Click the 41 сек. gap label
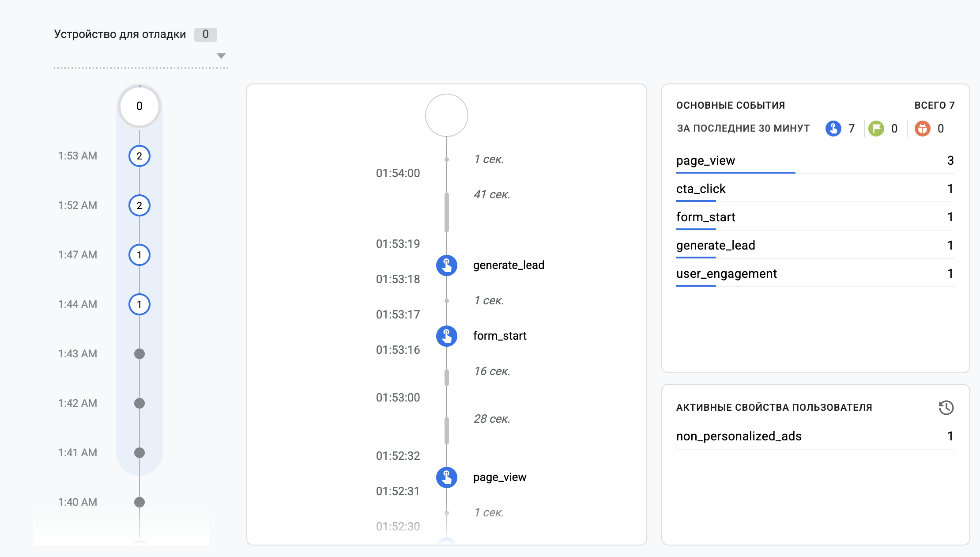980x557 pixels. pos(492,195)
